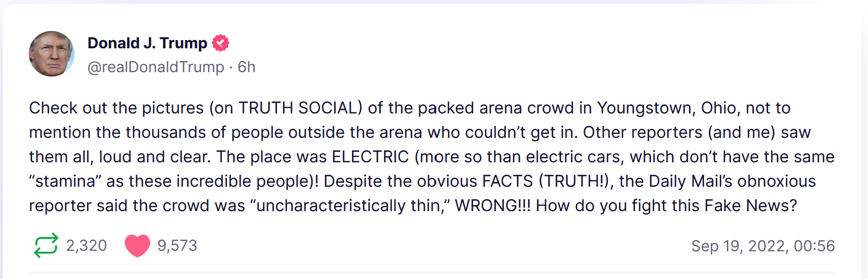Click the red verified checkmark badge
Screen dimensions: 868x279
click(221, 43)
